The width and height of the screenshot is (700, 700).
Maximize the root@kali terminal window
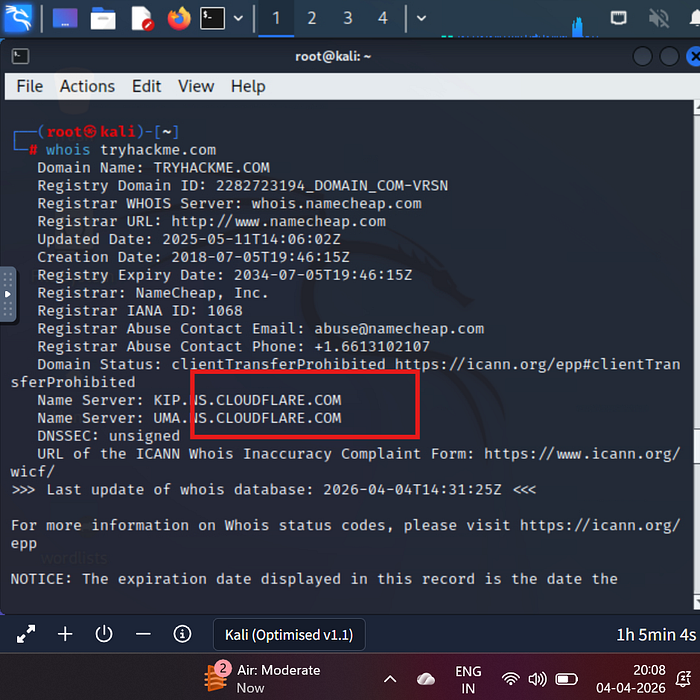pos(669,57)
